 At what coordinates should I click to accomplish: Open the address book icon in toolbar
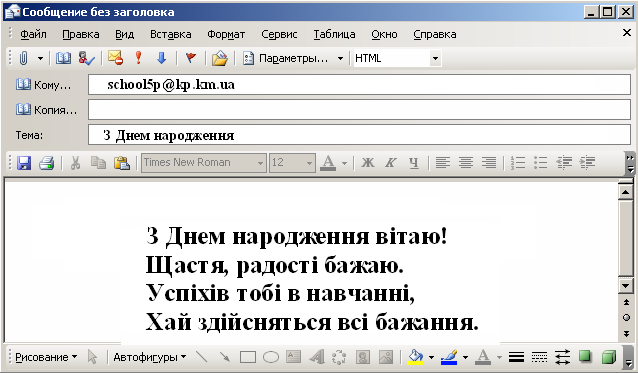63,58
